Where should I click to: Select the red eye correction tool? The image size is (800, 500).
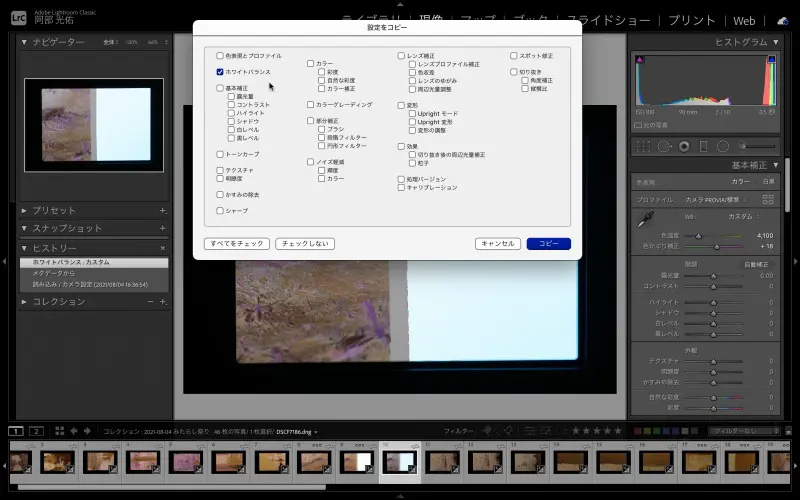coord(684,146)
